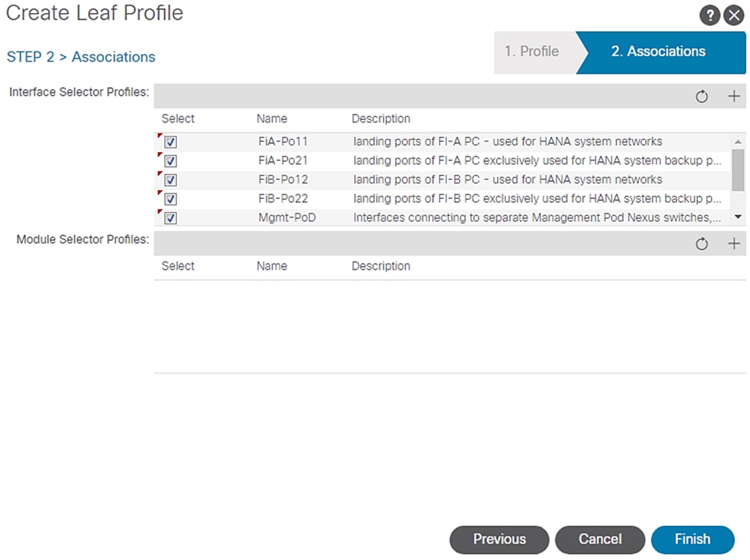Deselect the FiB-Po12 checkbox

[171, 180]
